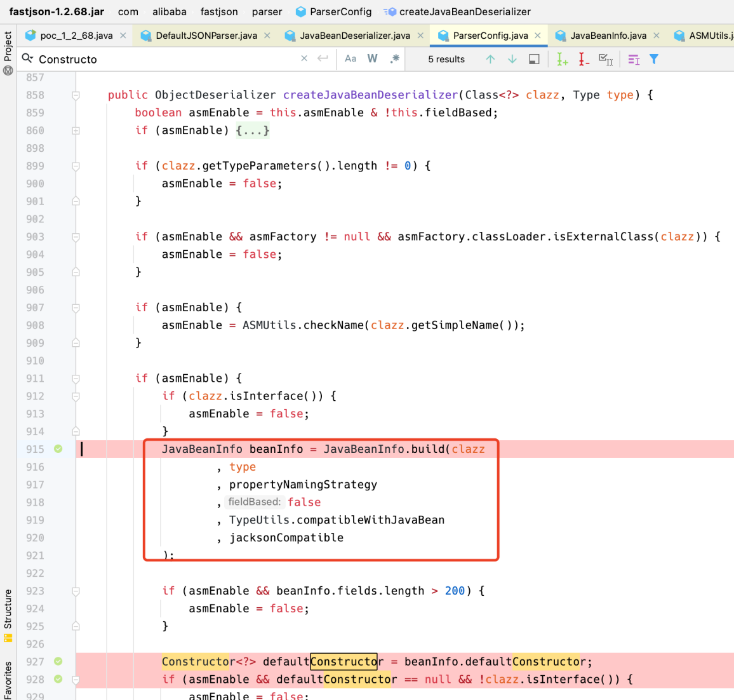Toggle breakpoint on line 928
Image resolution: width=734 pixels, height=700 pixels.
[58, 680]
